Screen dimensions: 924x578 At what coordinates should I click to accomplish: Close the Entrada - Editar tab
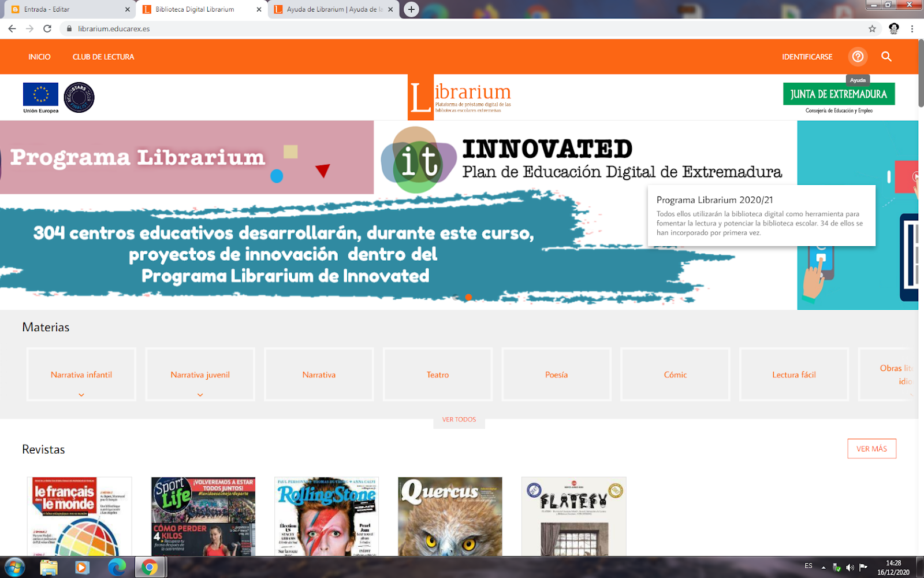[x=128, y=9]
